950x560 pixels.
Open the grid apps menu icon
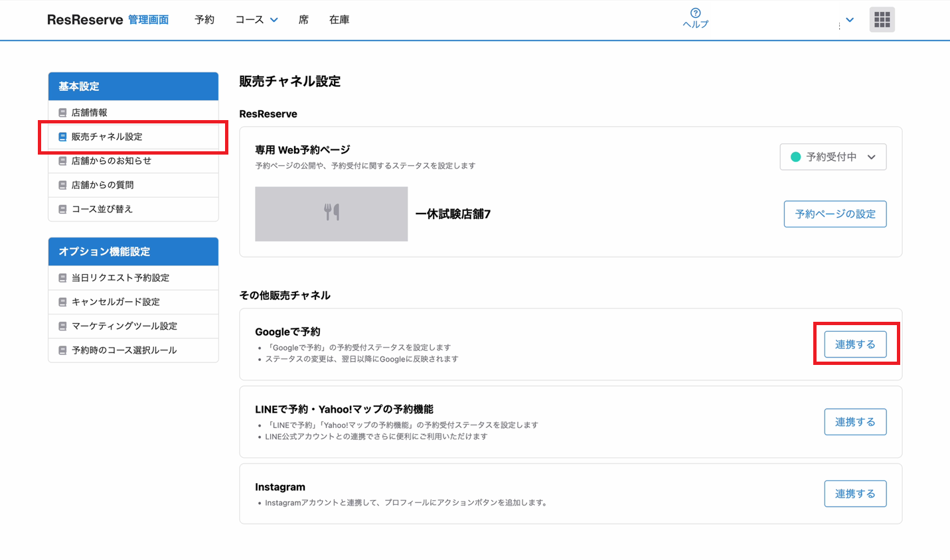click(882, 20)
